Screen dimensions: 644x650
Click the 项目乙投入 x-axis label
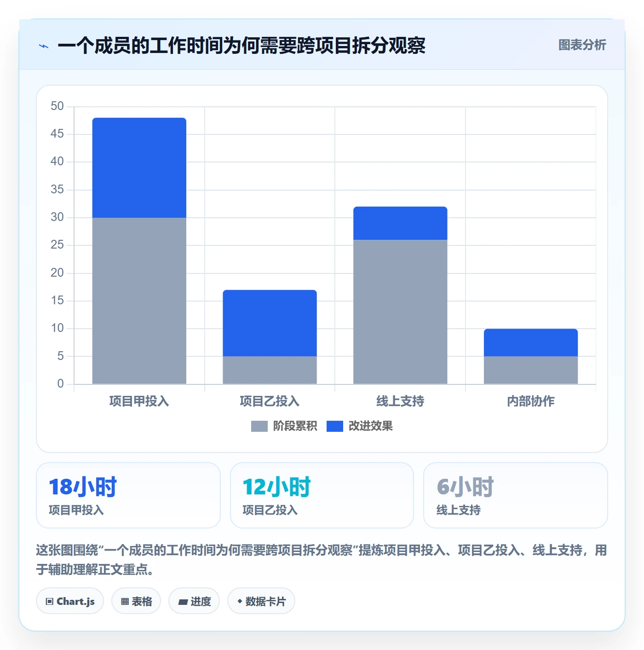[x=270, y=401]
